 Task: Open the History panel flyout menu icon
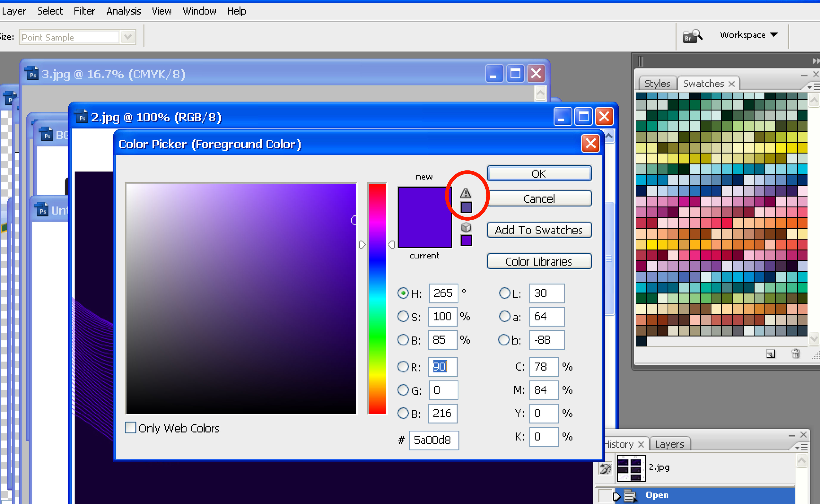pyautogui.click(x=802, y=447)
